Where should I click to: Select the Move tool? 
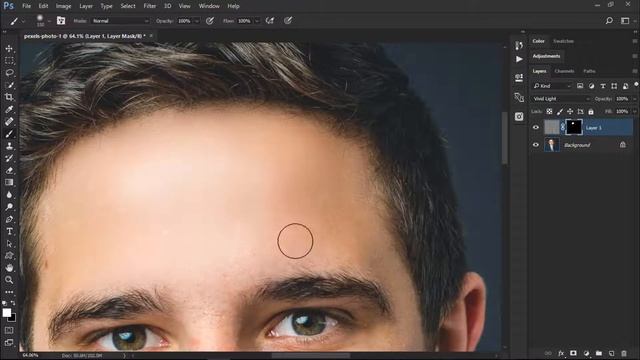9,49
